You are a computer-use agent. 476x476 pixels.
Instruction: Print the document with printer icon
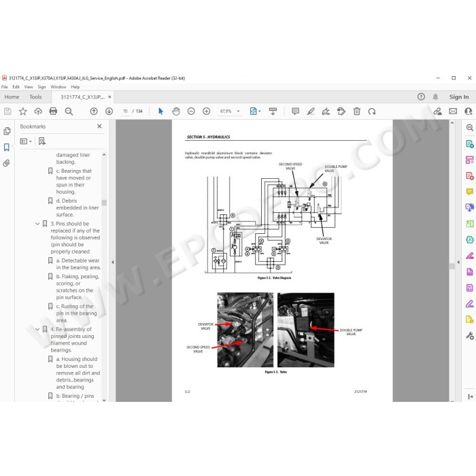click(53, 112)
